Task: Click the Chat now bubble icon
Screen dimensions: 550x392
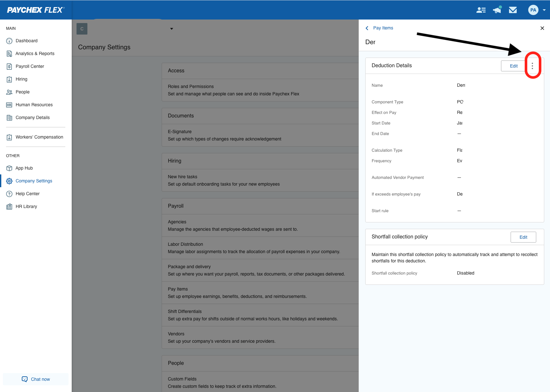Action: coord(25,379)
